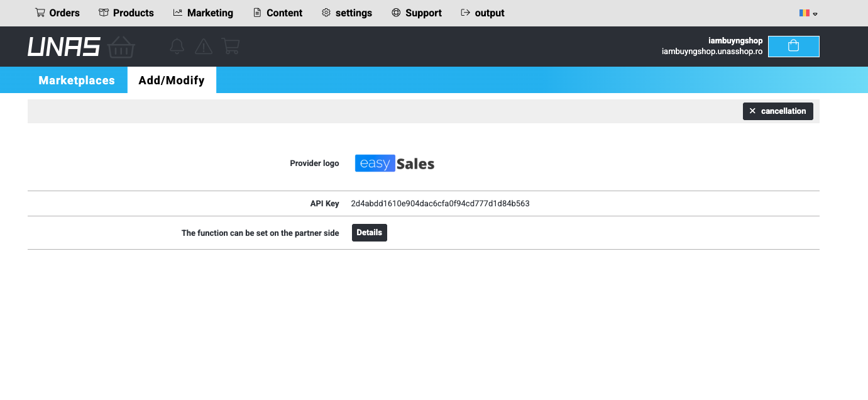Click the gear icon beside settings
Viewport: 868px width, 400px height.
(326, 13)
